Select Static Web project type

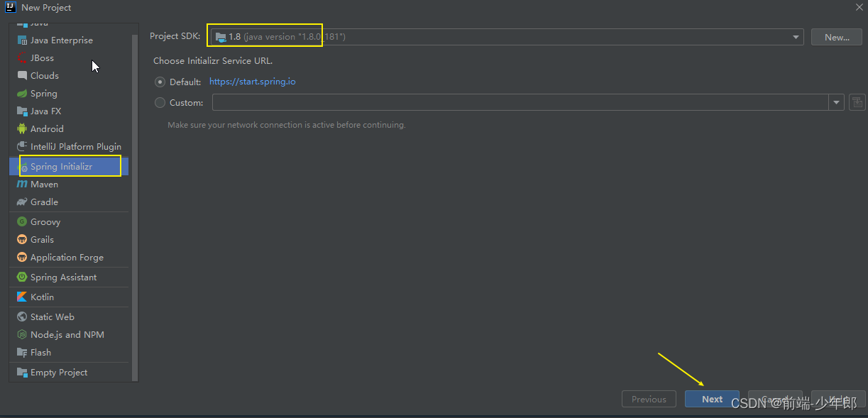(70, 317)
